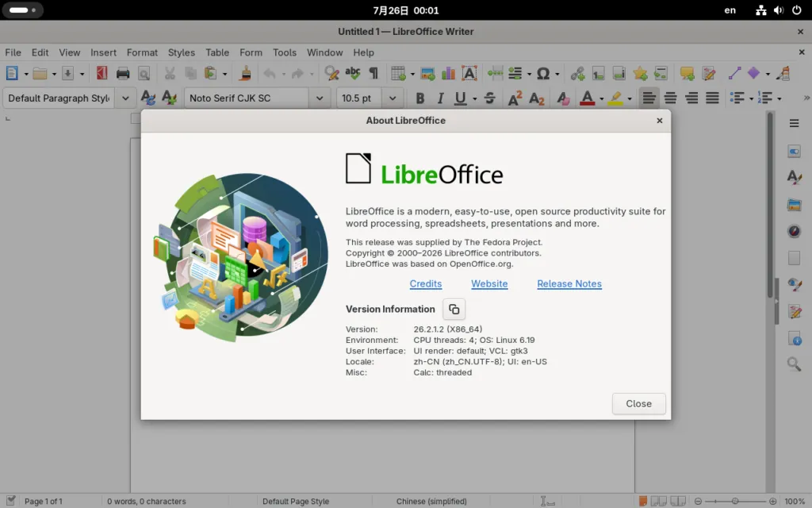This screenshot has width=812, height=508.
Task: Open the unordered list dropdown arrow
Action: coord(751,98)
